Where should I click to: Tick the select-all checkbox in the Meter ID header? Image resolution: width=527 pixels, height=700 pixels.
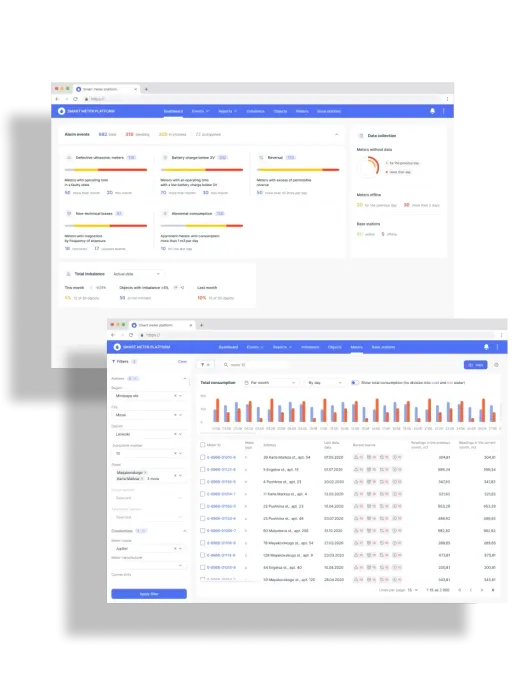click(x=202, y=445)
